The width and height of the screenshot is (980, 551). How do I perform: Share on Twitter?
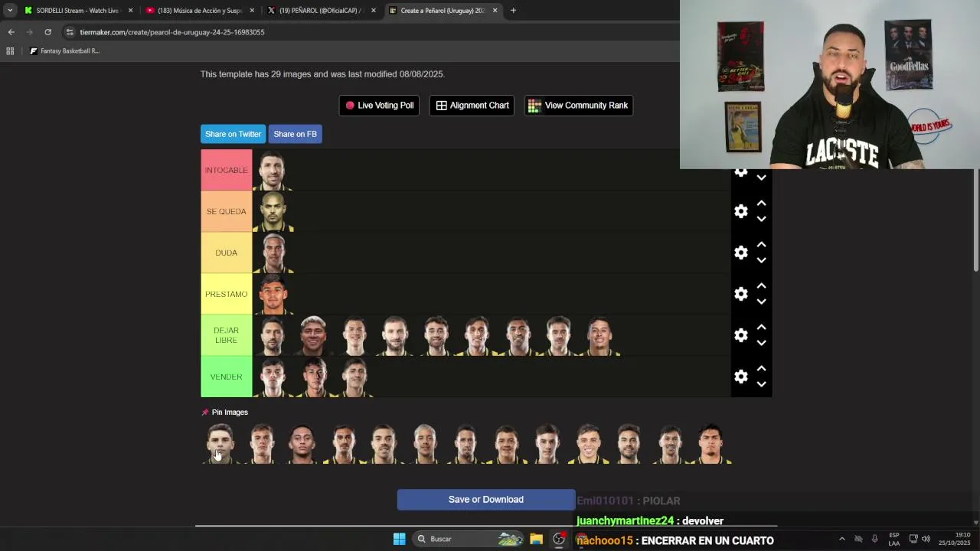233,134
